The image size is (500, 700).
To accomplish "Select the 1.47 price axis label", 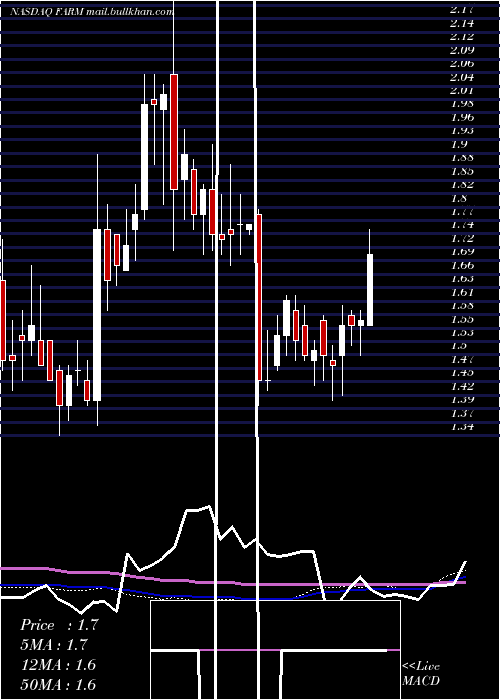I will pyautogui.click(x=462, y=359).
